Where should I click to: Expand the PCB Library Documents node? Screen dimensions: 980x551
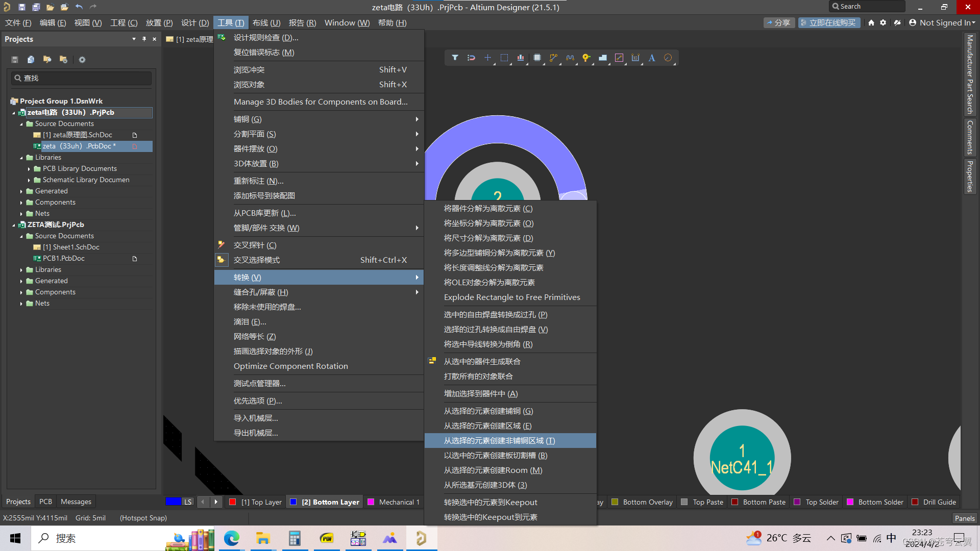click(x=29, y=168)
